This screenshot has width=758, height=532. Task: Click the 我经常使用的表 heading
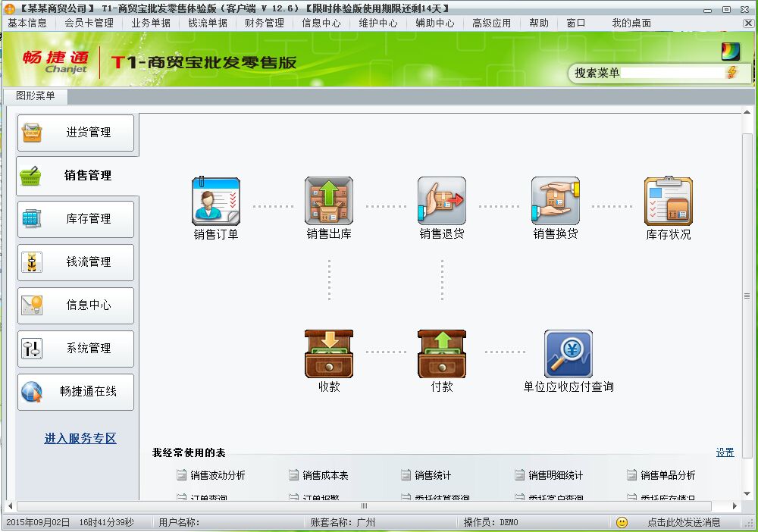pyautogui.click(x=189, y=452)
